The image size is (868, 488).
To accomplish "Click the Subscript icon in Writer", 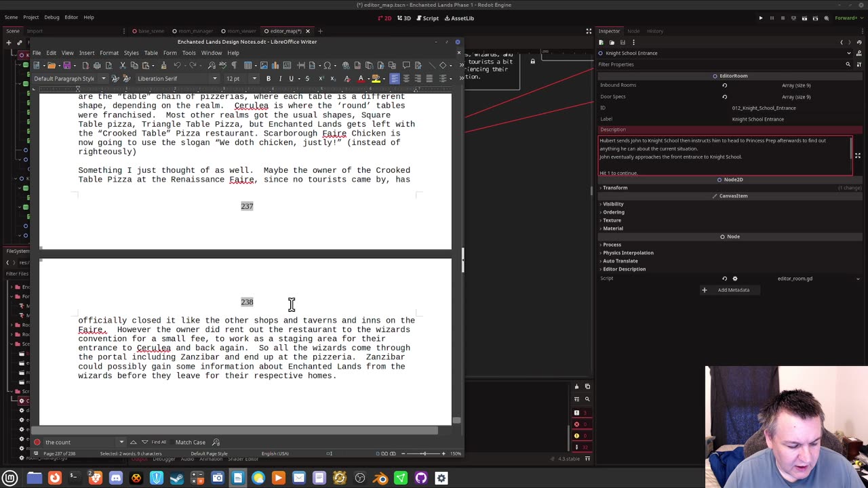I will click(x=332, y=79).
